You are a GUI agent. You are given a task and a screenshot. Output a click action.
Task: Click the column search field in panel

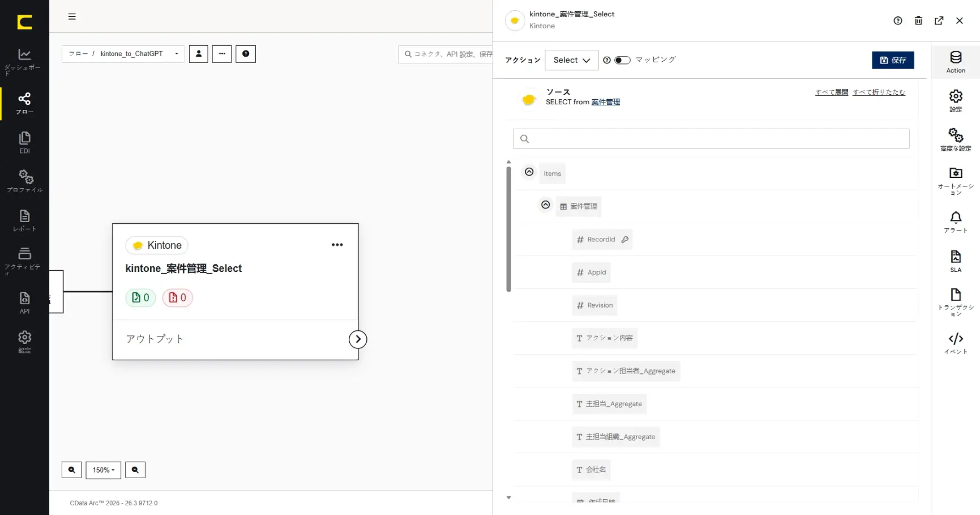pos(711,139)
